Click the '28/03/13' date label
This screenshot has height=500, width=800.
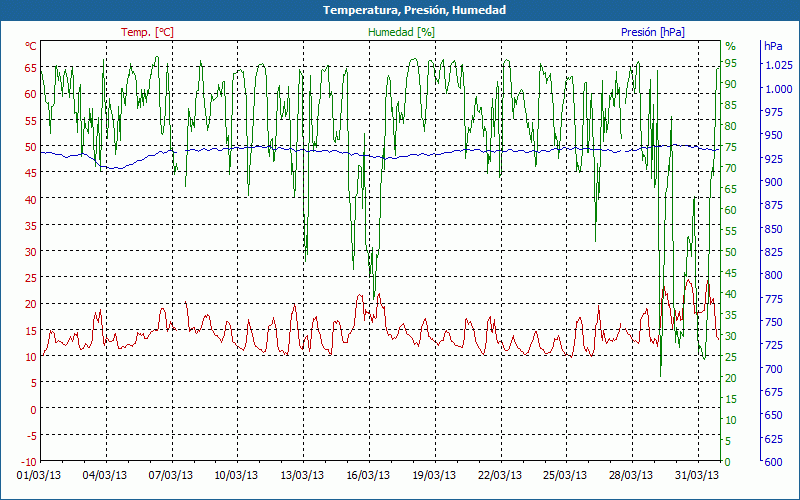[631, 476]
